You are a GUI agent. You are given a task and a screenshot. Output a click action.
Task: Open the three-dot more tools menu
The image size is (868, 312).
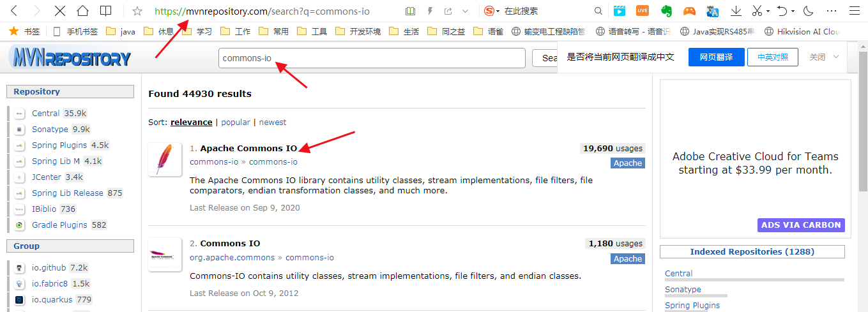click(x=831, y=11)
